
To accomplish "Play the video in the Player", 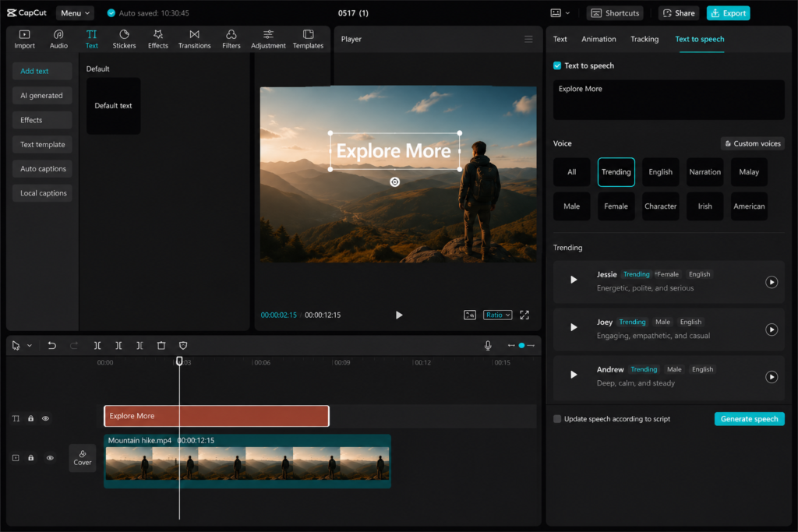I will pos(399,315).
